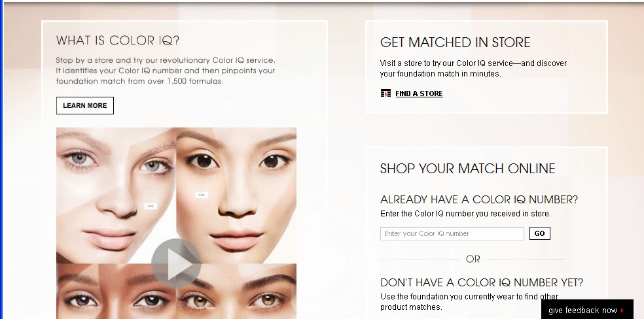
Task: Click the brown-eyed face in the top right of the thumbnail
Action: [236, 195]
